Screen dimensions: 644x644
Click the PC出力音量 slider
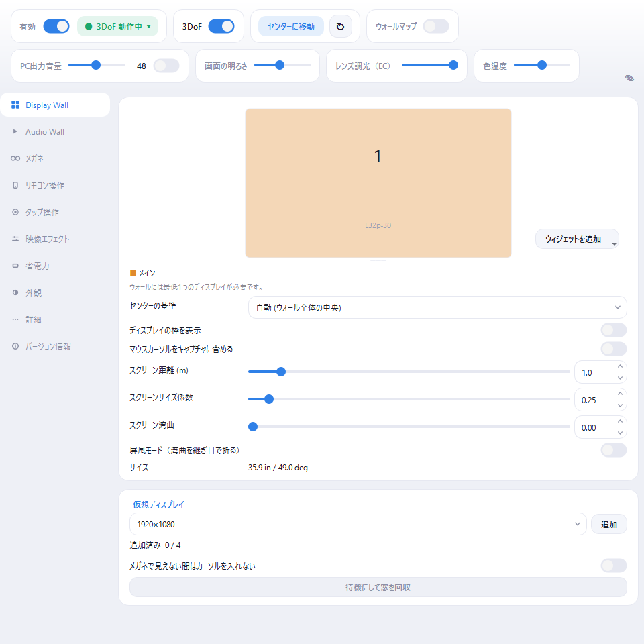(x=97, y=65)
